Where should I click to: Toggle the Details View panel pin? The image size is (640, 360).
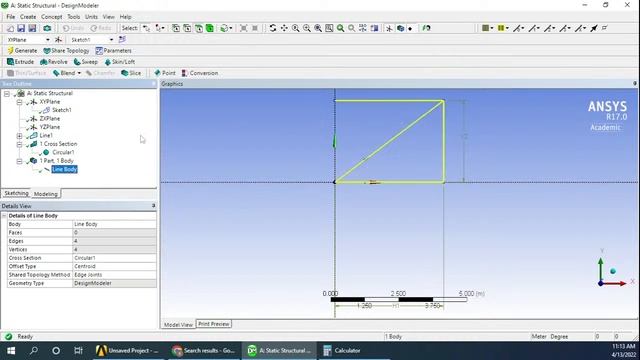point(153,206)
